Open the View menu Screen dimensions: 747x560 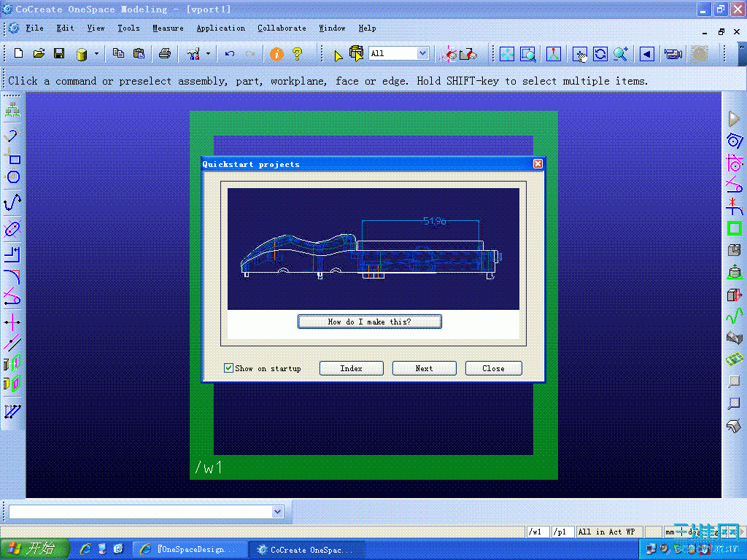[96, 28]
